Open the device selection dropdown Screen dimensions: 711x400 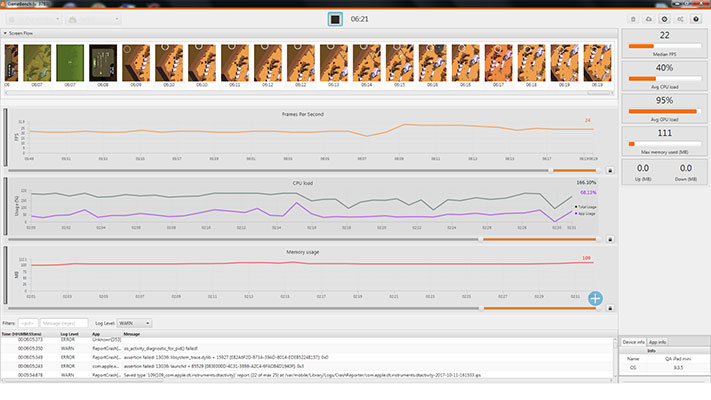click(34, 19)
